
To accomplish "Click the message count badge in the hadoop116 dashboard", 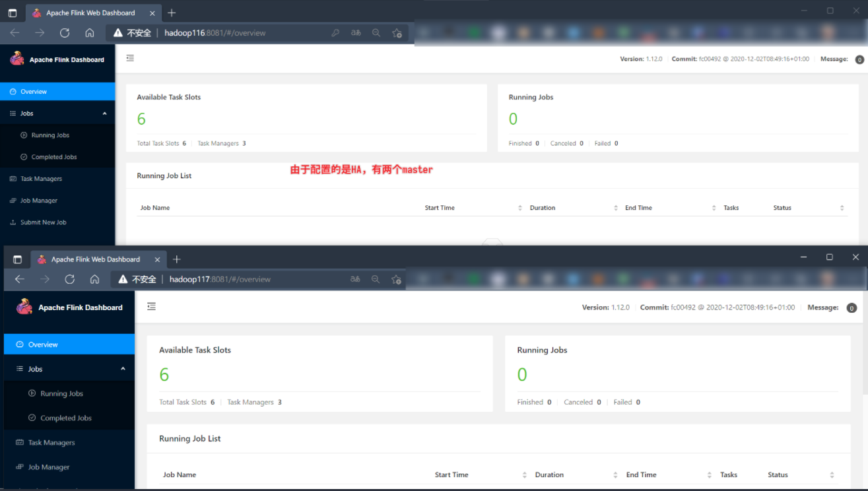I will pyautogui.click(x=859, y=59).
